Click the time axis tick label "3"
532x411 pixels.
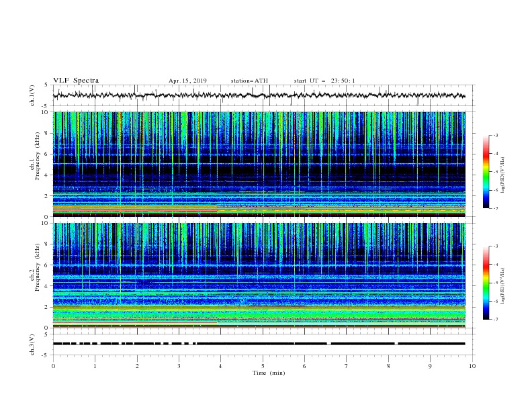[179, 366]
